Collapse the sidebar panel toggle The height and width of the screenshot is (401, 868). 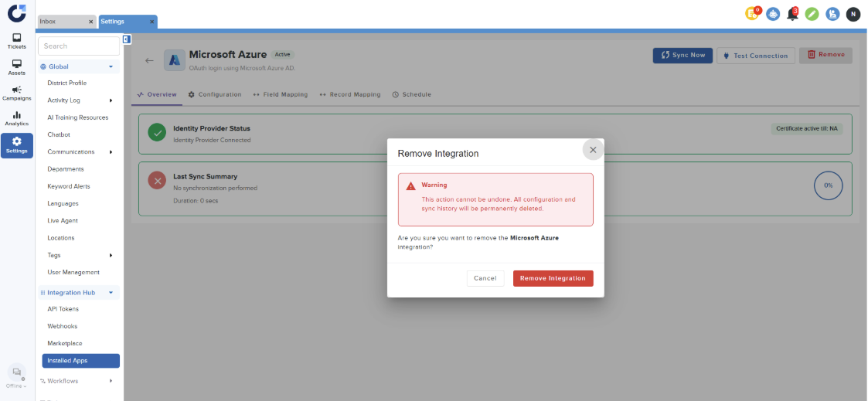126,39
